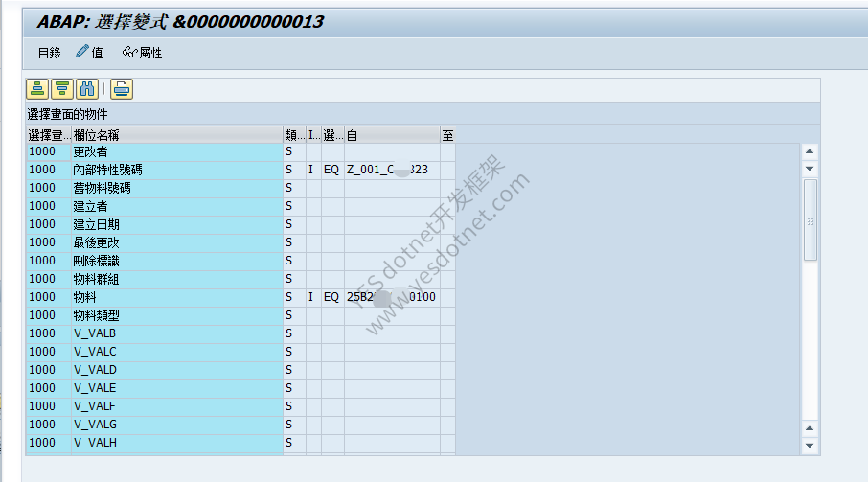Click the pencil 值 edit values button
868x482 pixels.
click(x=89, y=53)
